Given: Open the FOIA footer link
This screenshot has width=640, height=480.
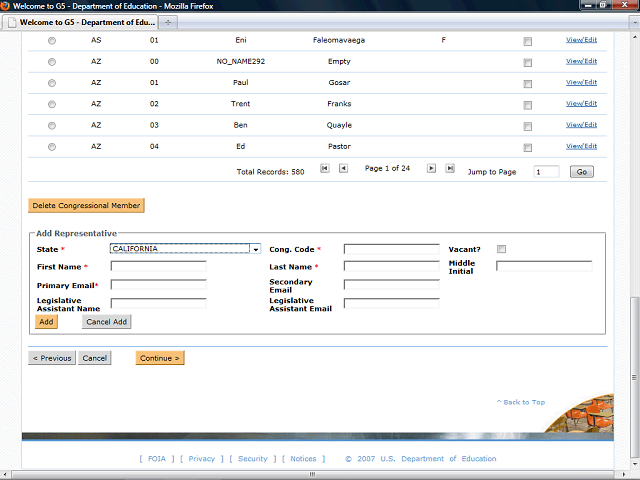Looking at the screenshot, I should (156, 459).
